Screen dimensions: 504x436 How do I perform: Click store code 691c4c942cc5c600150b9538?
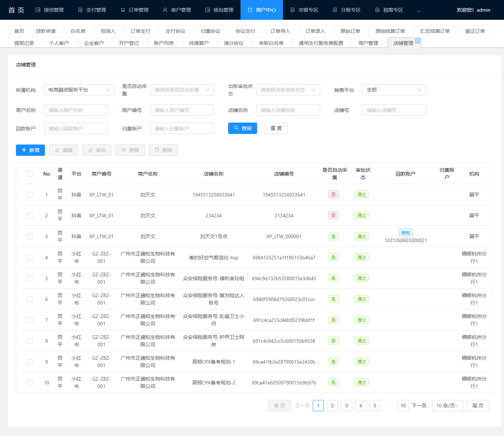(284, 341)
